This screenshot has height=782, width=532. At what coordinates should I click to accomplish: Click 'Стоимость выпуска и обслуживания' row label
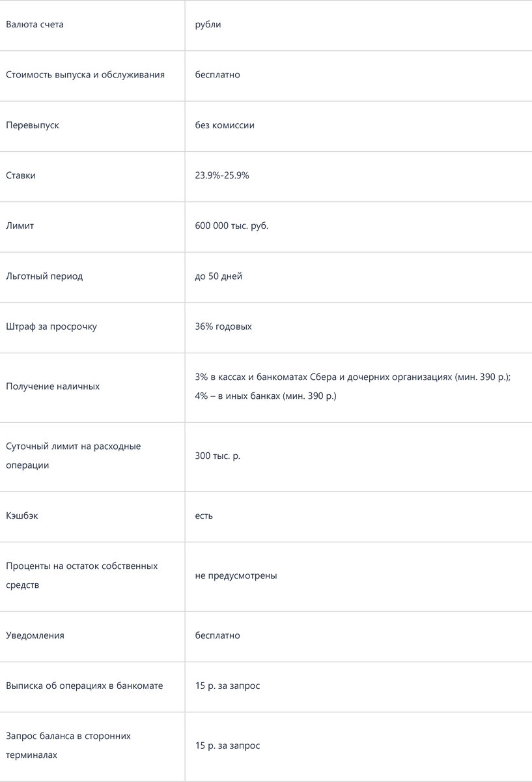[85, 75]
